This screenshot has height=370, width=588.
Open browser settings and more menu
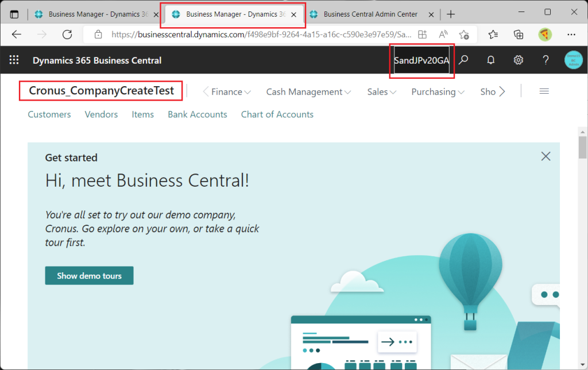coord(571,34)
